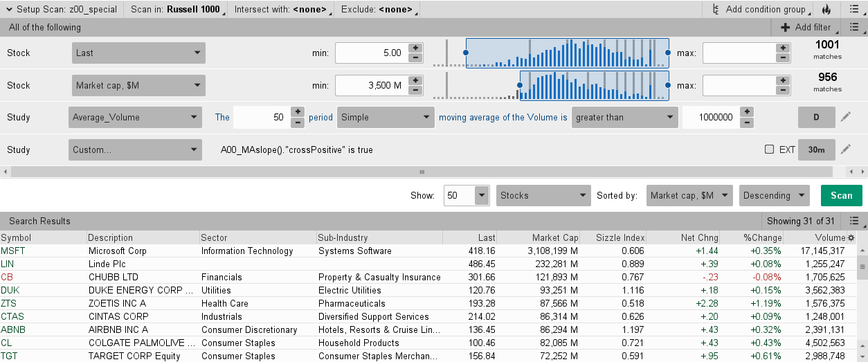The width and height of the screenshot is (868, 362).
Task: Open the Simple moving average type dropdown
Action: pos(386,117)
